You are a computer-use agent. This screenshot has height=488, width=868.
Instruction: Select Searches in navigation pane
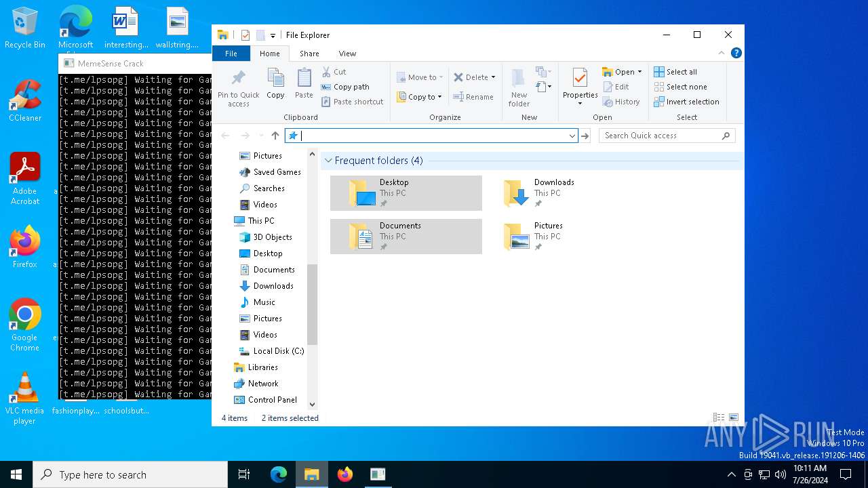(262, 188)
